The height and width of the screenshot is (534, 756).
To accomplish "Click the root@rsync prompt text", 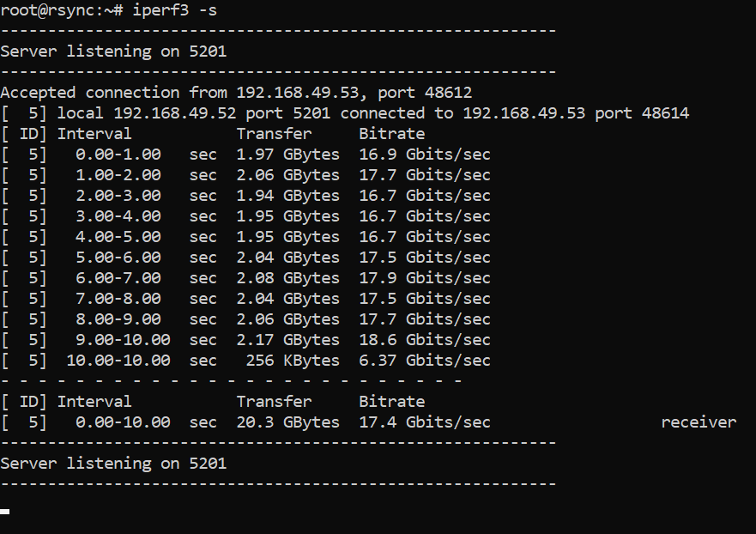I will click(51, 9).
